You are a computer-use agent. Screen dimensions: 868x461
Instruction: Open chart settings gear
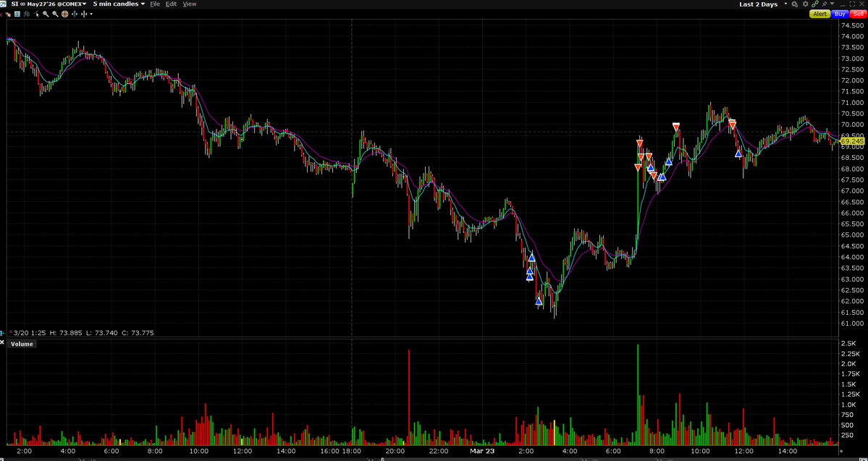[806, 4]
